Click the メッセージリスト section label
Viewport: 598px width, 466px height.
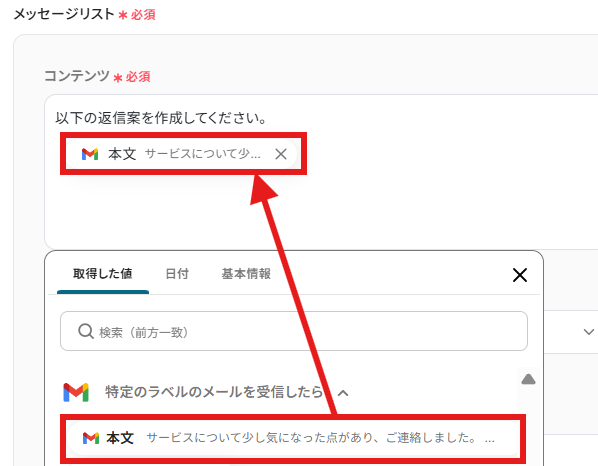pos(64,14)
